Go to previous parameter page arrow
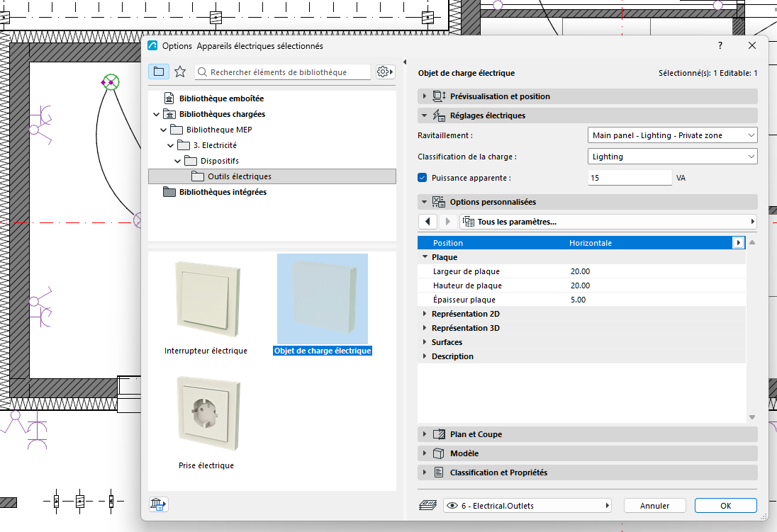Viewport: 777px width, 532px height. (x=427, y=222)
